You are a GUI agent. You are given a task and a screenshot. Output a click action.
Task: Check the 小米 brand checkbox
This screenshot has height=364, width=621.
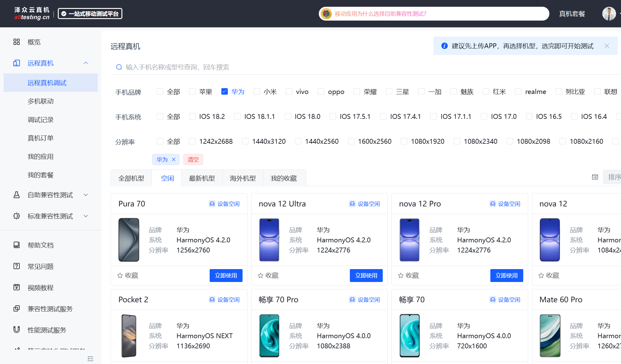coord(257,92)
